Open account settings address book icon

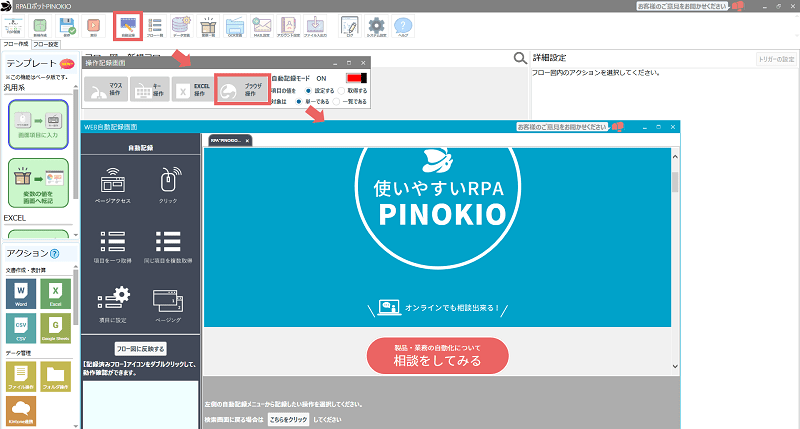click(288, 26)
